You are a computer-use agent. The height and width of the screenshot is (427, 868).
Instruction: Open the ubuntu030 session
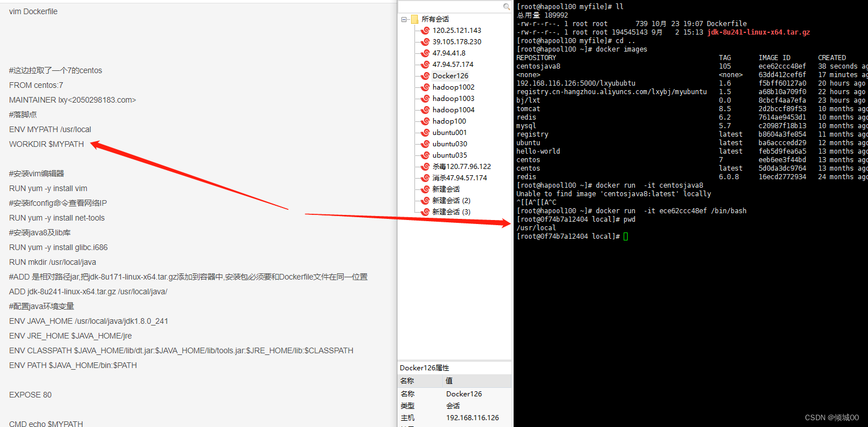pos(450,144)
